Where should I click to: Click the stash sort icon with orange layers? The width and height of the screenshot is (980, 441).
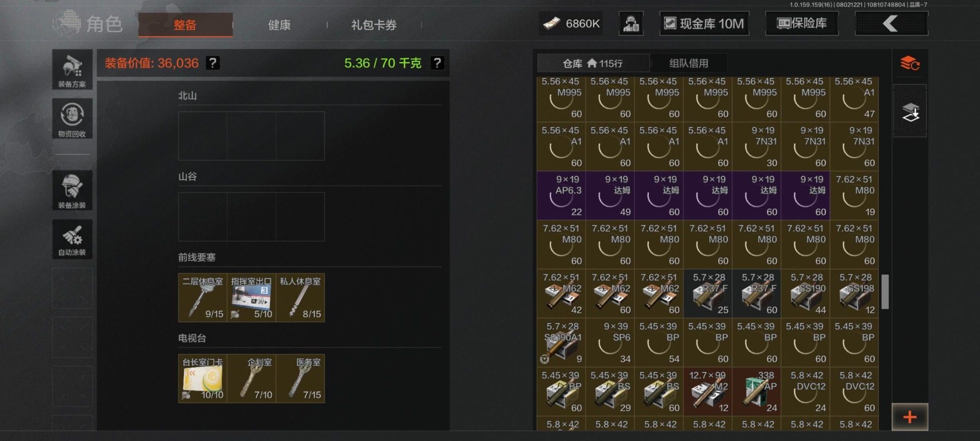pos(910,64)
